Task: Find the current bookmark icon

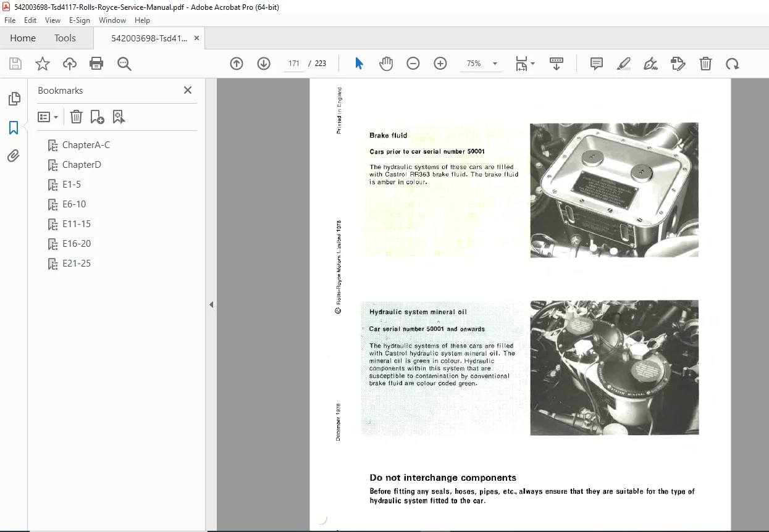Action: tap(119, 117)
